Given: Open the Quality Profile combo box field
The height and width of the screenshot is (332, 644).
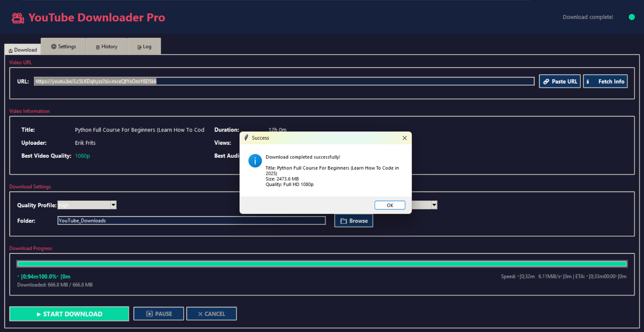Looking at the screenshot, I should (x=84, y=205).
